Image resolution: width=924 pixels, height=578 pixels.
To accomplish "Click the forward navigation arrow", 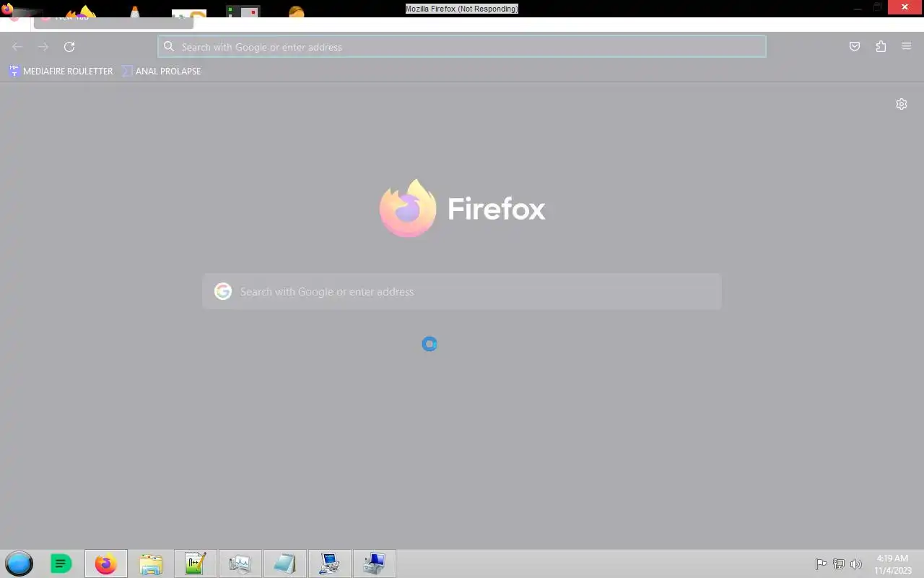I will pyautogui.click(x=43, y=47).
